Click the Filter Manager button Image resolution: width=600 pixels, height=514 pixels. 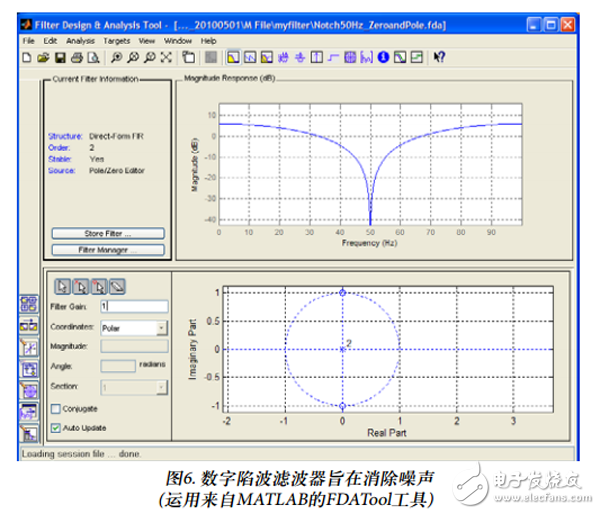[106, 249]
